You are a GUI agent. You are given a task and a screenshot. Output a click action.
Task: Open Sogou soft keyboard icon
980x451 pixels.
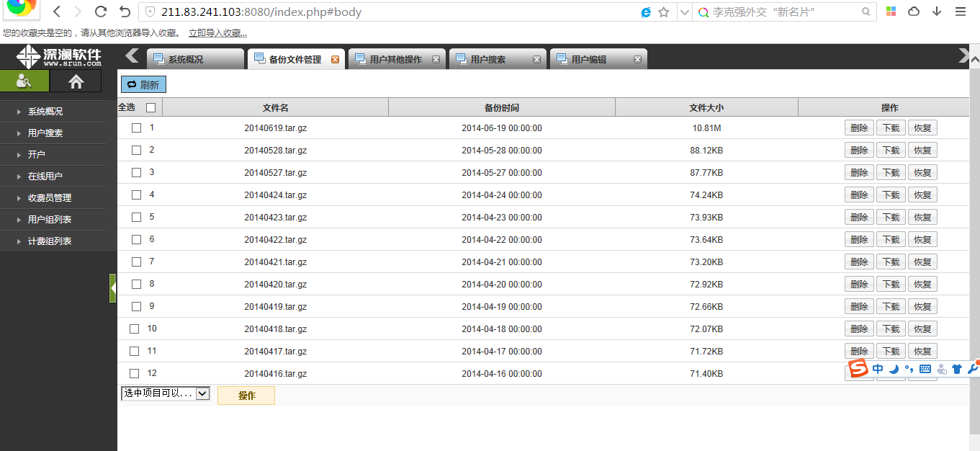pos(925,369)
